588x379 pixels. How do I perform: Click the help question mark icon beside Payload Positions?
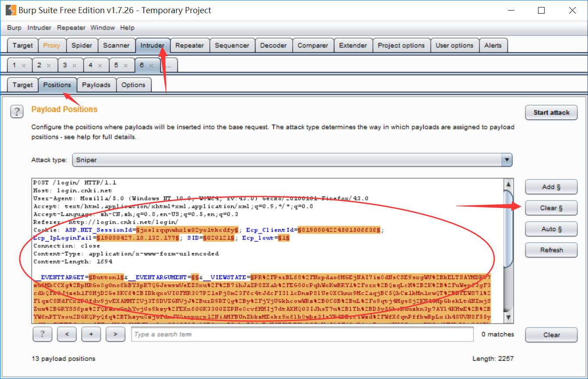[17, 112]
